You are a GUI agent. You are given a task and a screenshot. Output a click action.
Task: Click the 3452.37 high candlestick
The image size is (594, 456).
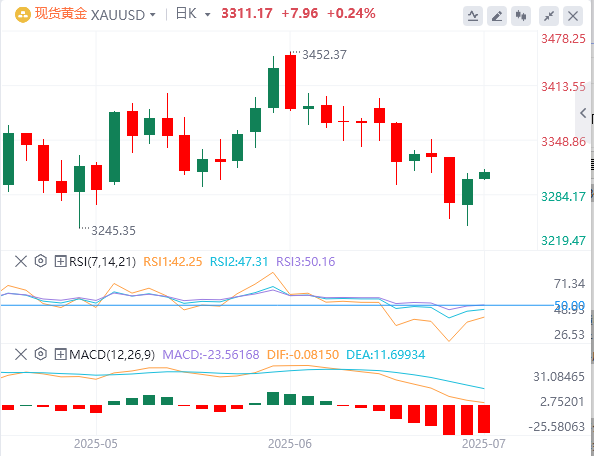tap(290, 82)
